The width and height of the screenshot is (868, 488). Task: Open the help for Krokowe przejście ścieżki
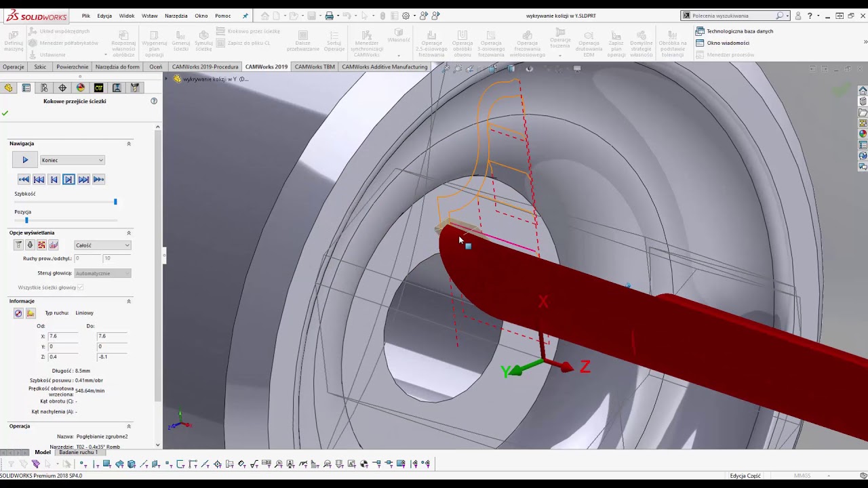(x=154, y=101)
